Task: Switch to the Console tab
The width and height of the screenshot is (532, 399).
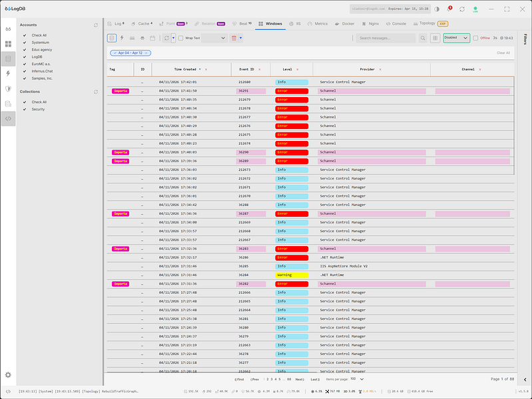Action: (x=396, y=24)
